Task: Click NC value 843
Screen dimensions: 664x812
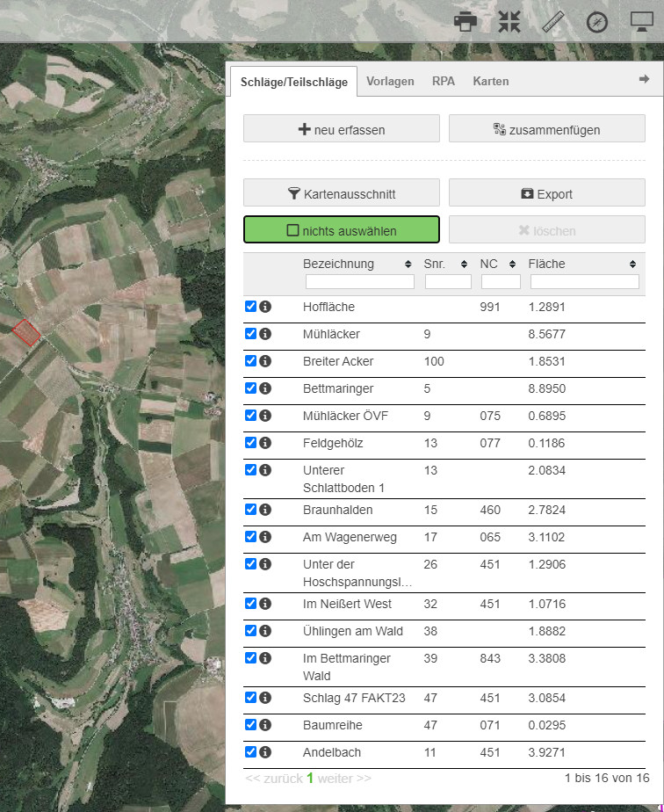Action: (490, 659)
